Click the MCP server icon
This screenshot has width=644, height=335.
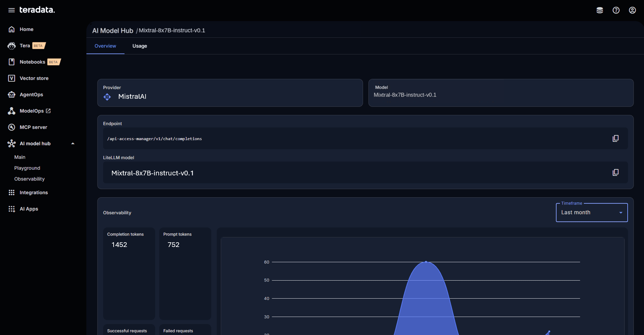tap(12, 127)
